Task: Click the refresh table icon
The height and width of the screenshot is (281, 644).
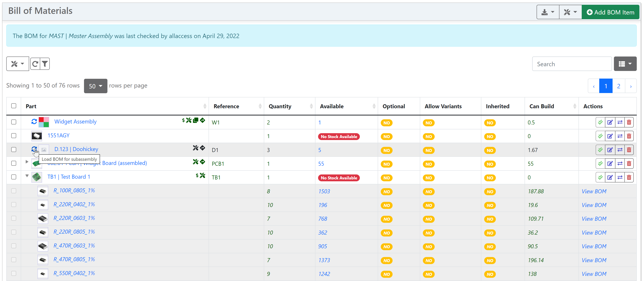Action: tap(35, 64)
